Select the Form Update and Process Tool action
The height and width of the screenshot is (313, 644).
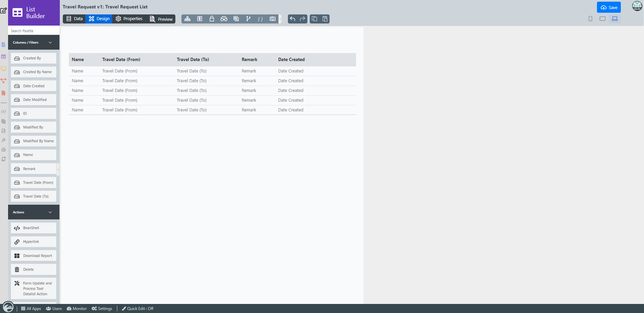34,288
